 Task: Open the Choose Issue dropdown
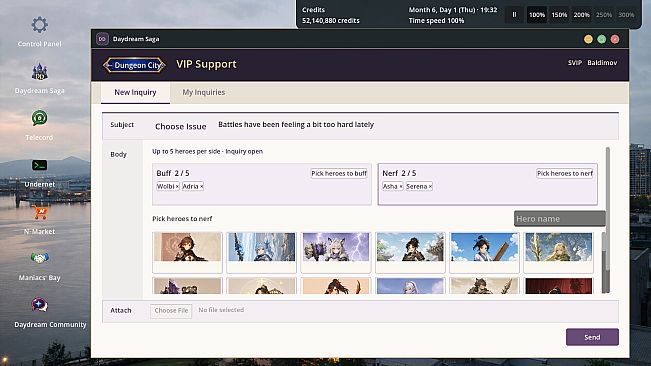tap(181, 127)
